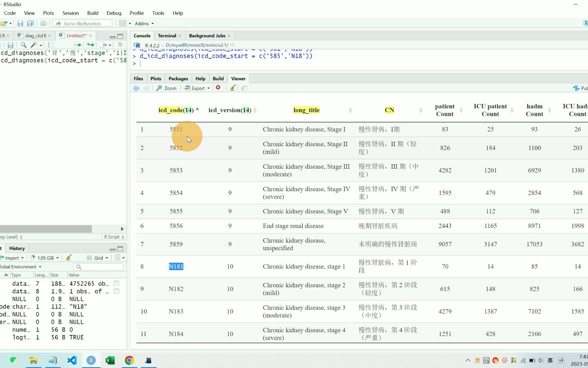Open the Tools menu
The image size is (588, 368).
click(x=158, y=13)
